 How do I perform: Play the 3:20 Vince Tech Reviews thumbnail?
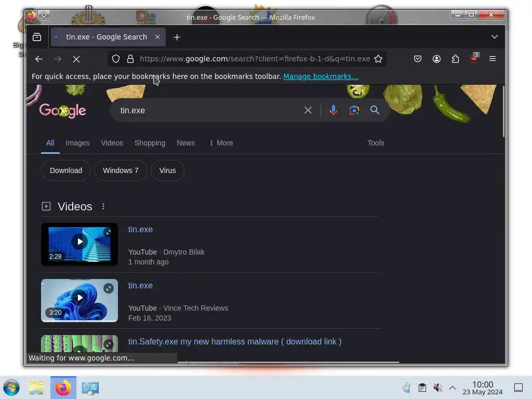pos(79,301)
